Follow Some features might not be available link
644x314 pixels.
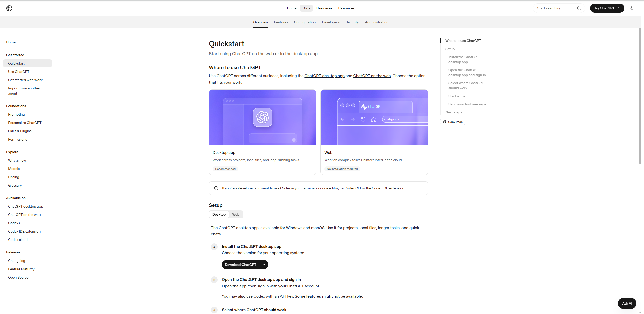(328, 296)
